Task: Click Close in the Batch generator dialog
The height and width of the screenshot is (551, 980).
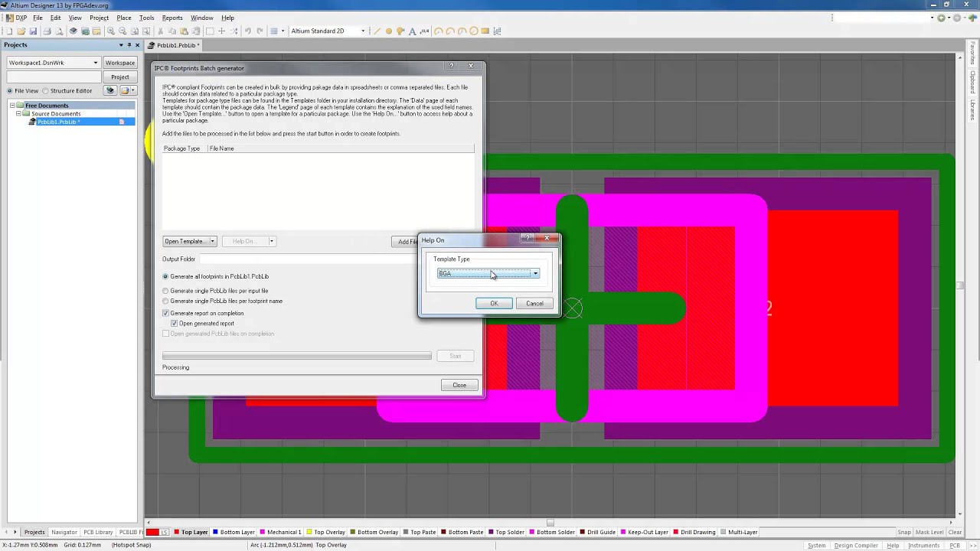Action: (x=459, y=385)
